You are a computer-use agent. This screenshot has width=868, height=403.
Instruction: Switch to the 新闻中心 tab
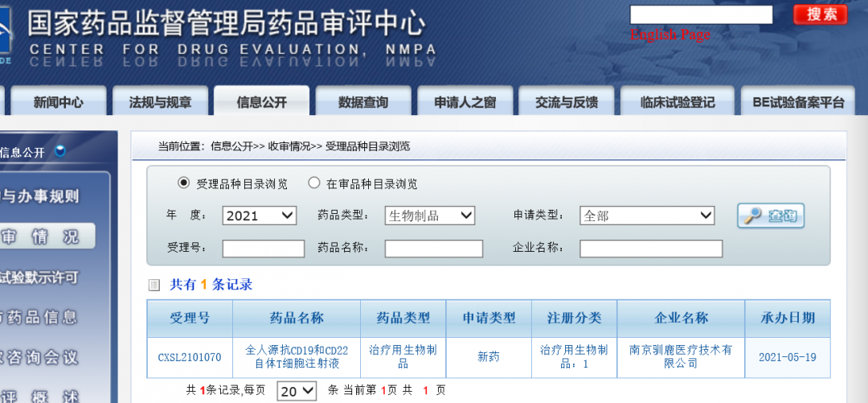pos(58,102)
